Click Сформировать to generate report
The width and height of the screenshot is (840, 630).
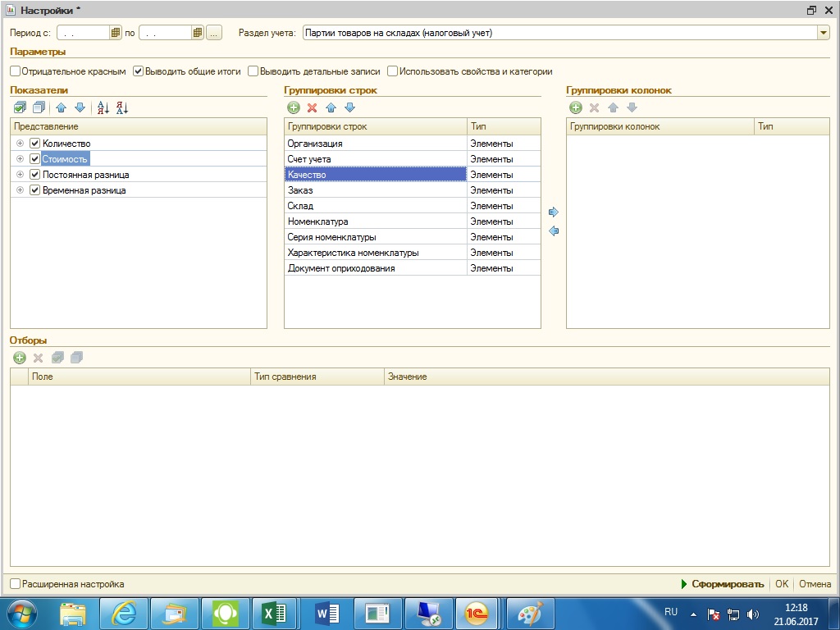click(x=727, y=584)
